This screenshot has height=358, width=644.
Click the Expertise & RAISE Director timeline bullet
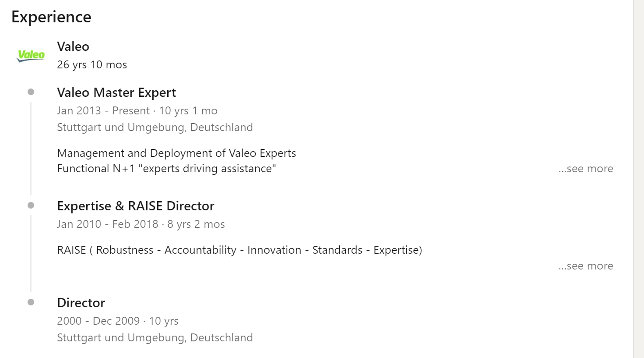point(31,206)
